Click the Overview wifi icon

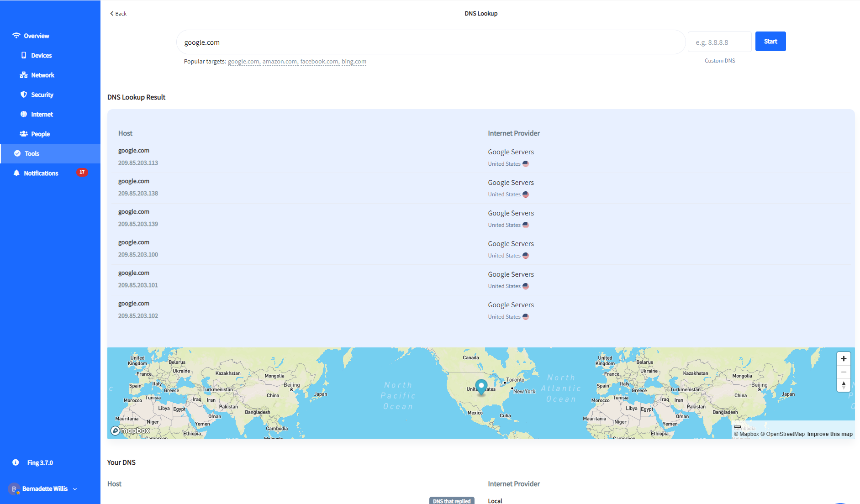pos(16,36)
